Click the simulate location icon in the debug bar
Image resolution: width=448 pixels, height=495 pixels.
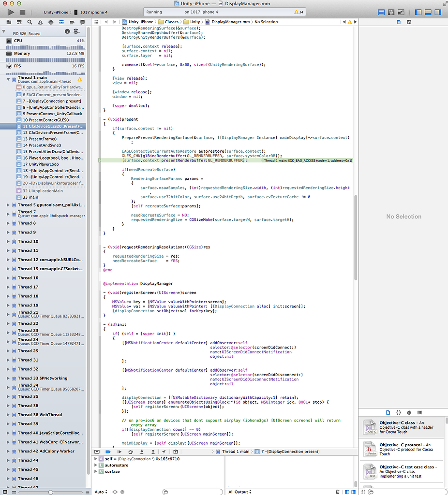(163, 451)
